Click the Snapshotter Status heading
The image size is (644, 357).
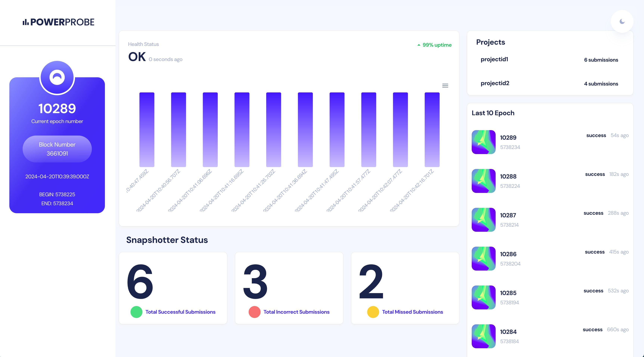tap(167, 240)
